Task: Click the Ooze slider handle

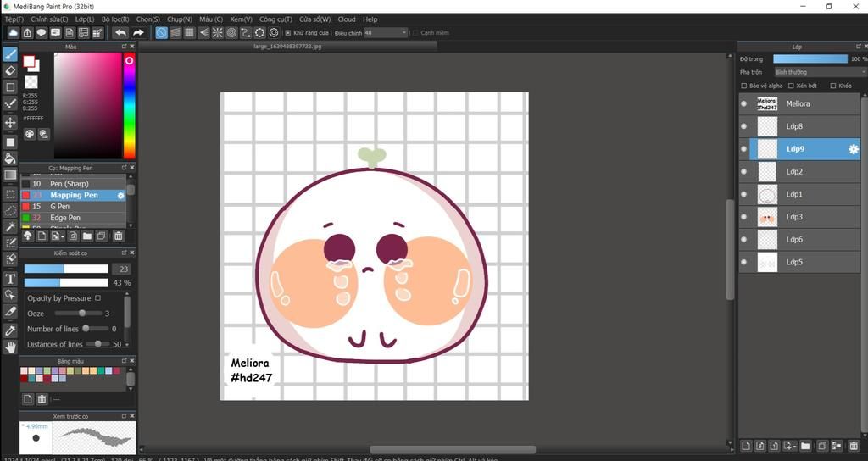Action: (x=82, y=314)
